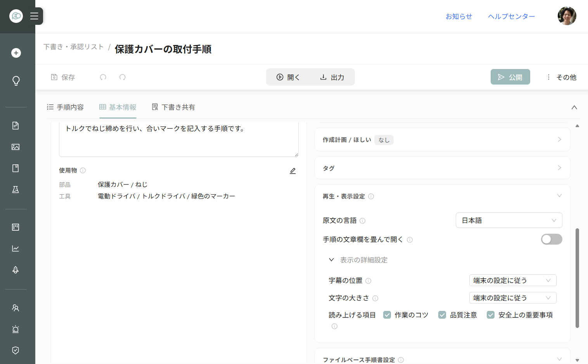Collapse the 再生・表示設定 panel chevron
Image resolution: width=588 pixels, height=364 pixels.
[559, 196]
